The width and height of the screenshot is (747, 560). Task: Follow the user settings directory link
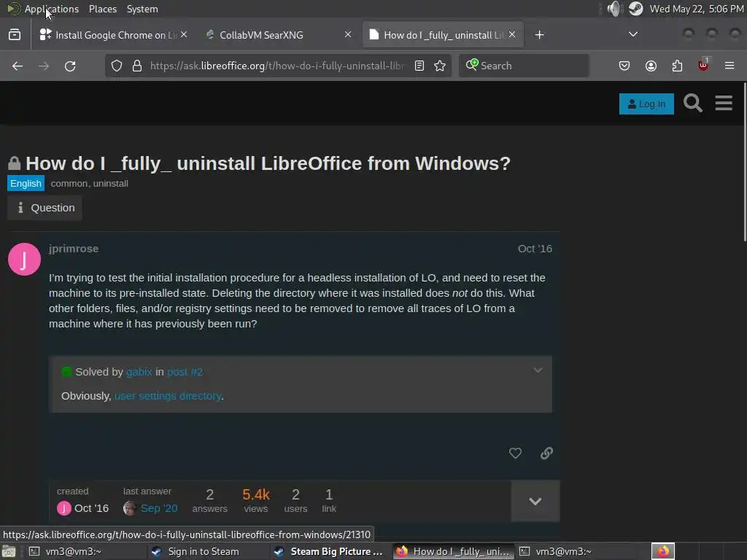click(x=168, y=396)
